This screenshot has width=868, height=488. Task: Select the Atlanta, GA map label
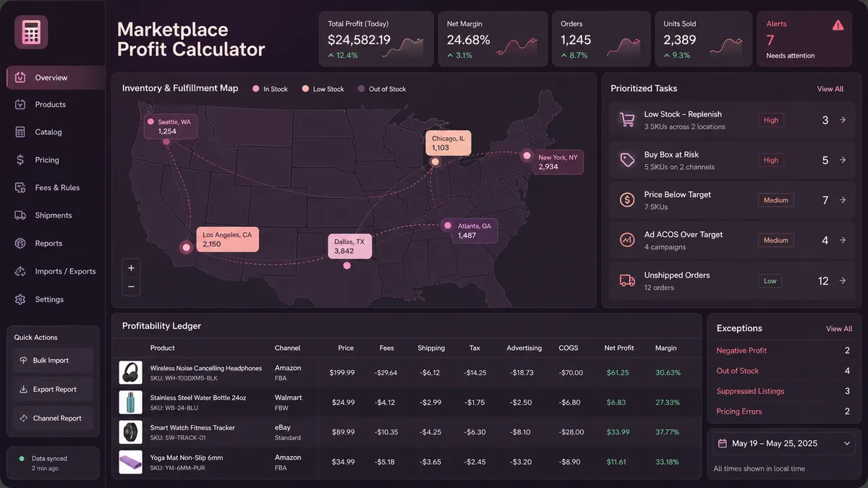pos(474,231)
